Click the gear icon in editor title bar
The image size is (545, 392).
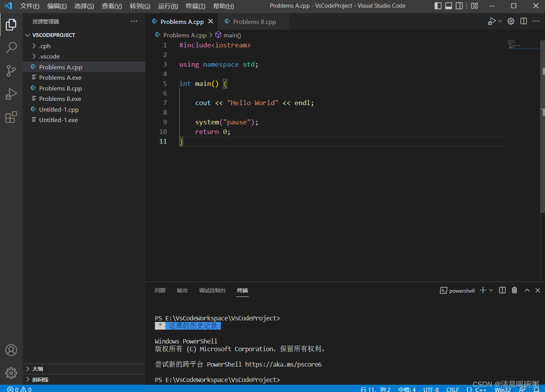tap(511, 21)
